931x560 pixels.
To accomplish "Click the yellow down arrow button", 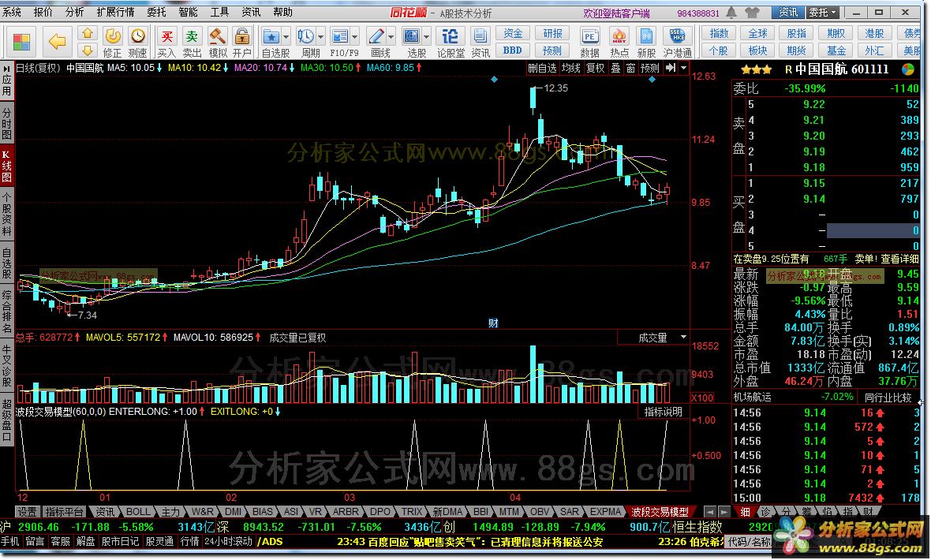I will [x=88, y=50].
